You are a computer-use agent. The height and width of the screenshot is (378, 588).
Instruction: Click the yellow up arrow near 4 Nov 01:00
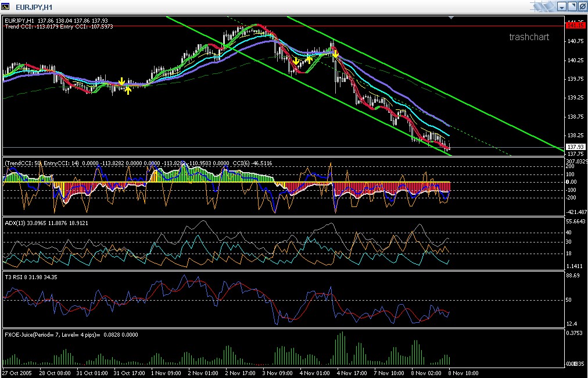tap(309, 59)
